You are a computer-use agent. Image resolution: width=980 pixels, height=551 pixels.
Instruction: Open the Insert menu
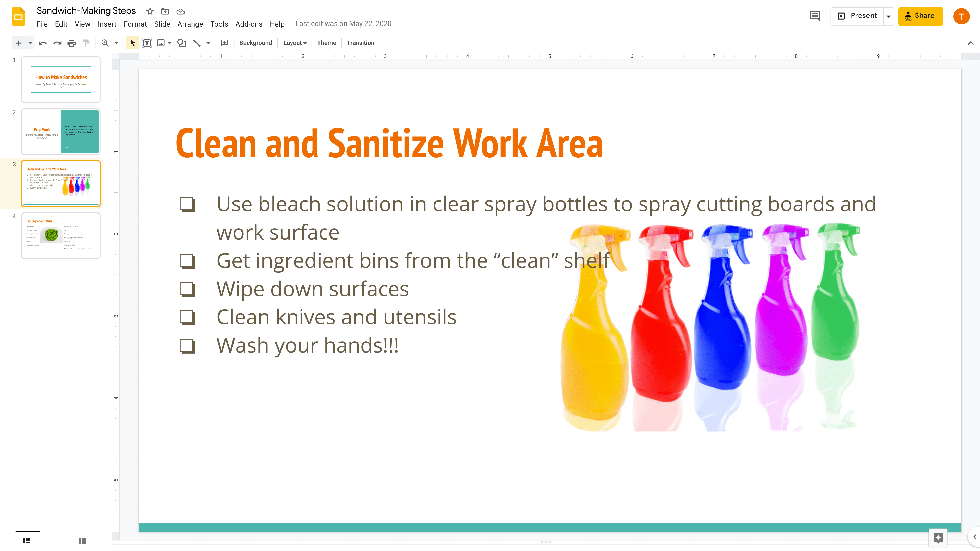click(106, 24)
